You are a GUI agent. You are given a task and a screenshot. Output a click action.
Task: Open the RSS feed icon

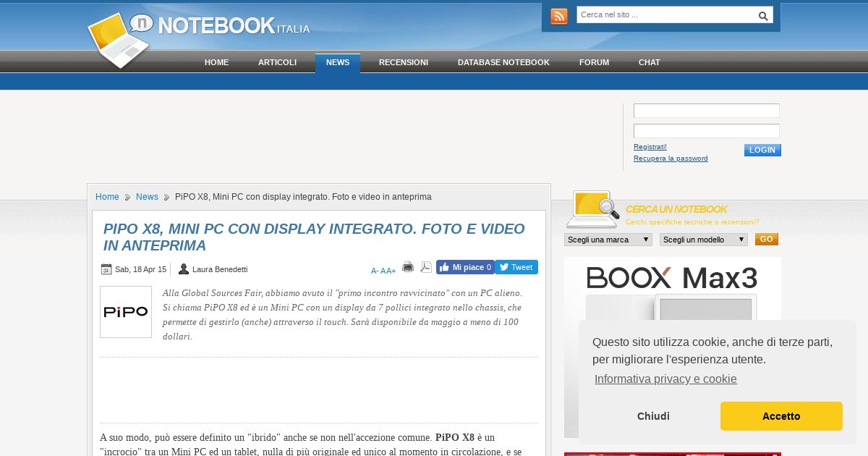pos(559,16)
